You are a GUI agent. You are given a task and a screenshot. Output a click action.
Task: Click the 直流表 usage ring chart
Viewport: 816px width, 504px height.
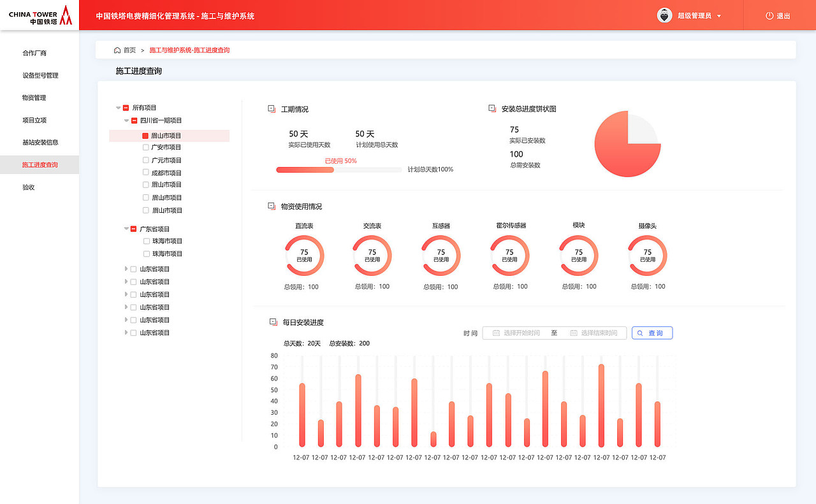(x=304, y=256)
